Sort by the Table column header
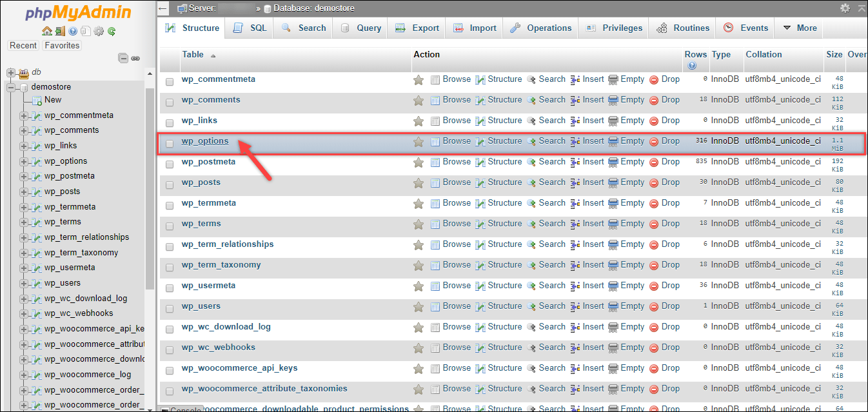This screenshot has height=412, width=868. 193,55
